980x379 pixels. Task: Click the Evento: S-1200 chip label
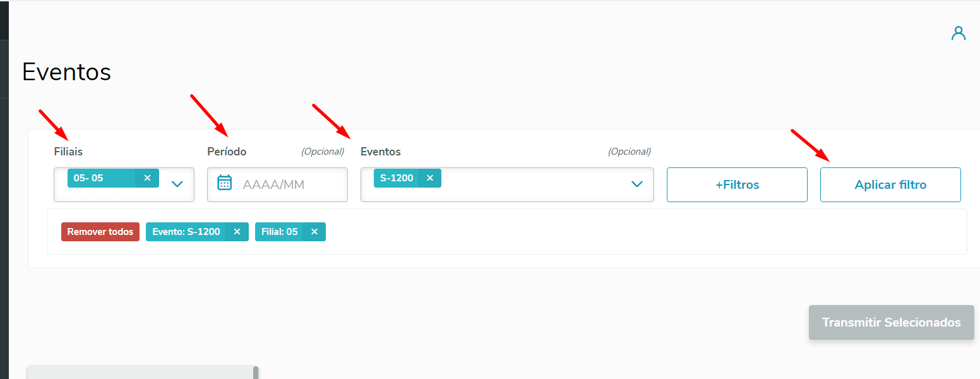coord(186,232)
